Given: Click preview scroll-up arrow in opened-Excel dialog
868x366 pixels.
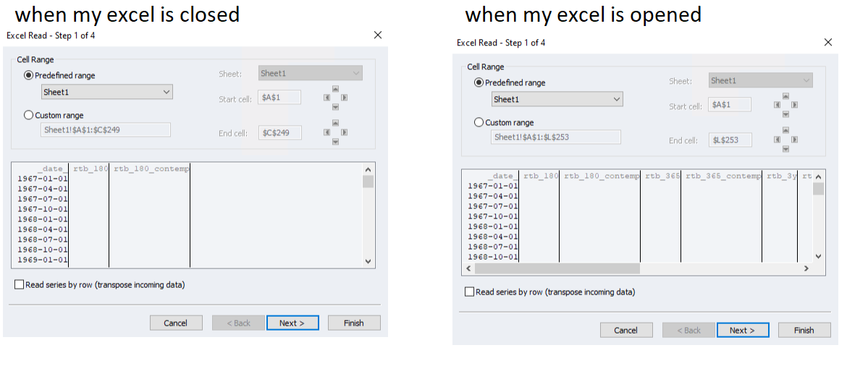Looking at the screenshot, I should pyautogui.click(x=819, y=176).
